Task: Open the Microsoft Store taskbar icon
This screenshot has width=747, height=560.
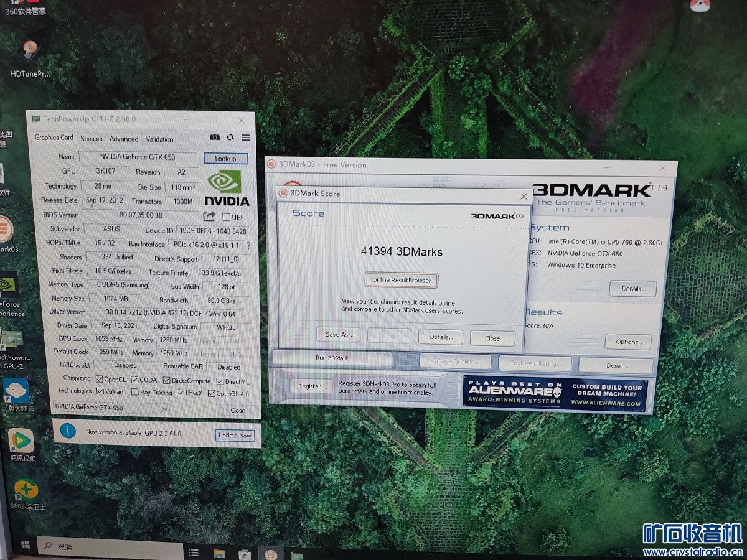Action: coord(245,554)
